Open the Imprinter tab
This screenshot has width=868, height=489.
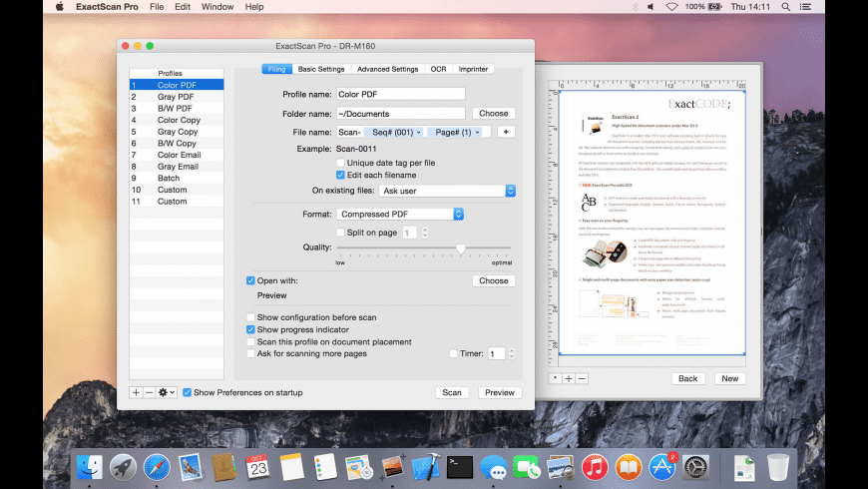473,69
